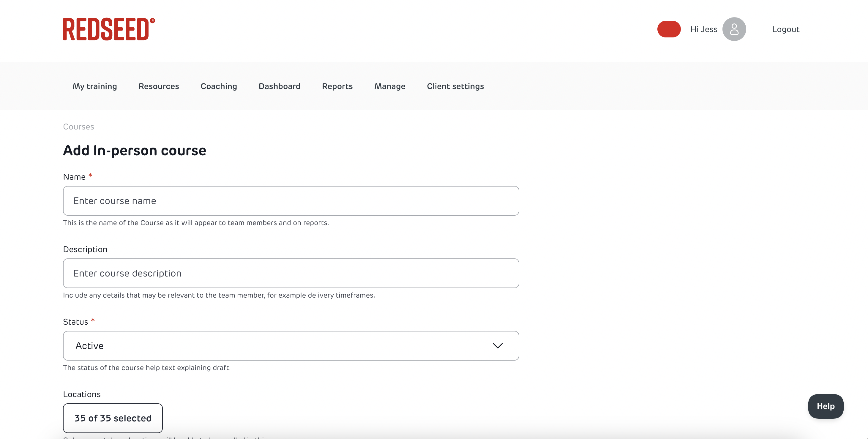Screen dimensions: 868x439
Task: Focus the Enter course name field
Action: click(x=291, y=201)
